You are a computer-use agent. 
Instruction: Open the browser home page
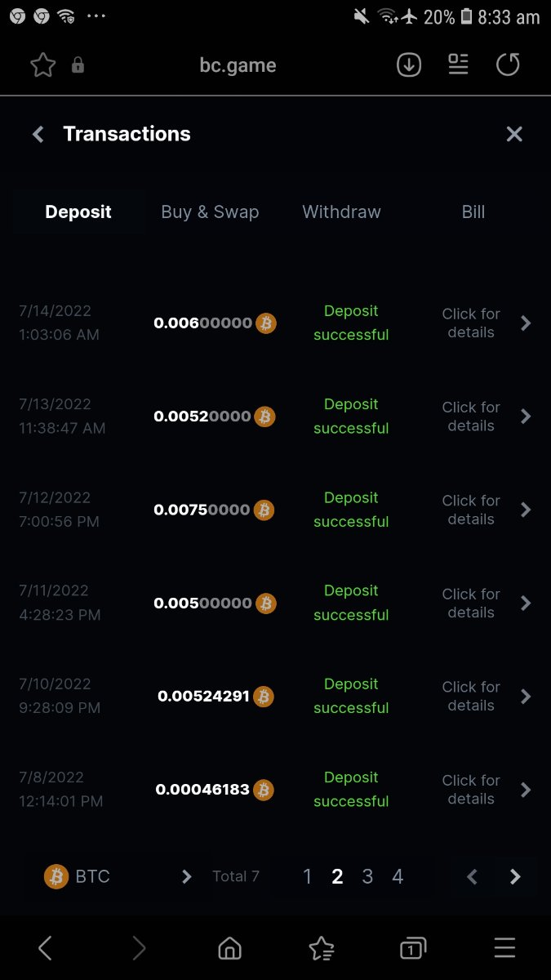[x=230, y=948]
